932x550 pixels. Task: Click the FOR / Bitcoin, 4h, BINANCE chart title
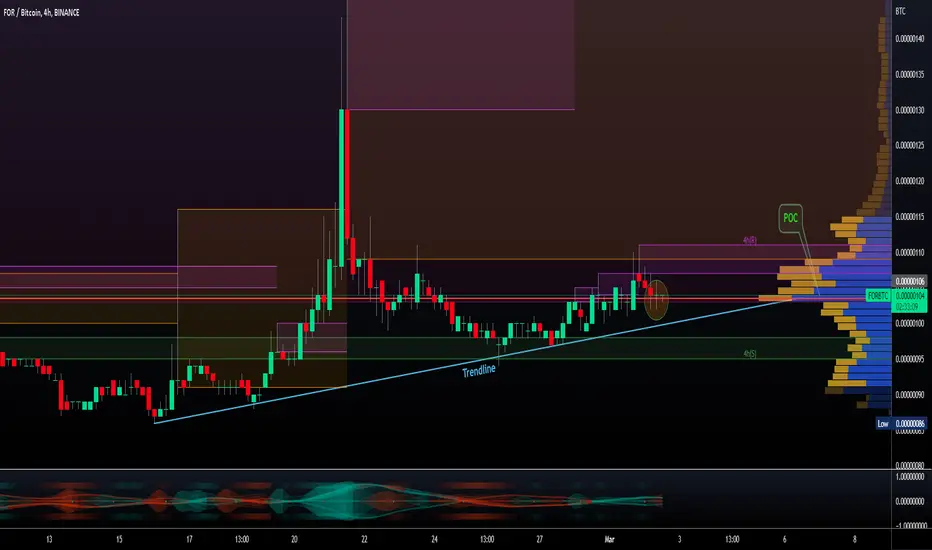[41, 12]
